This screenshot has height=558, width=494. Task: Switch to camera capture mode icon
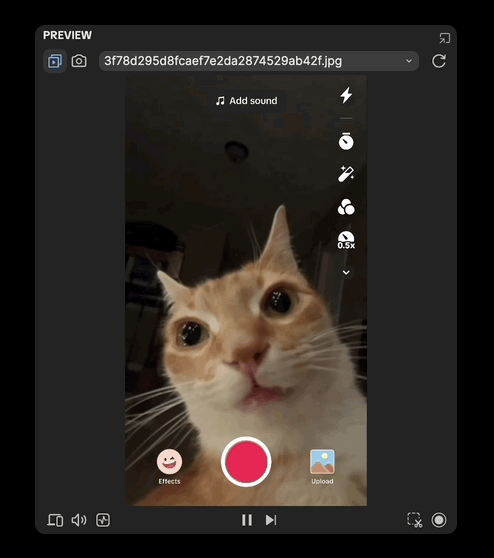(79, 61)
